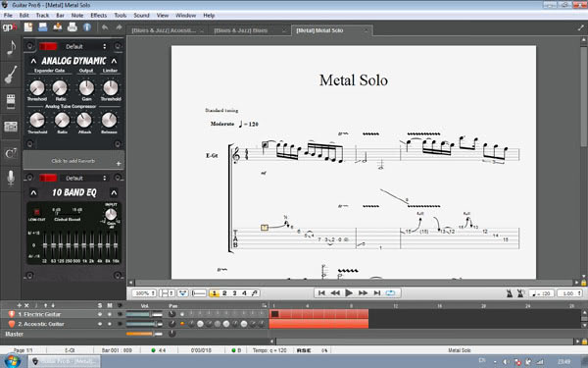Click the New document toolbar icon

coord(28,27)
